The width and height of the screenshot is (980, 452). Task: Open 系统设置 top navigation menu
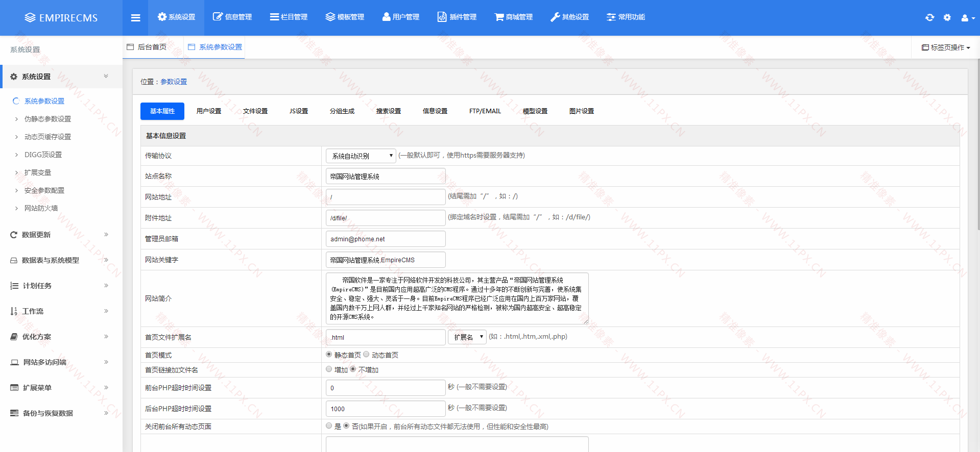(176, 17)
